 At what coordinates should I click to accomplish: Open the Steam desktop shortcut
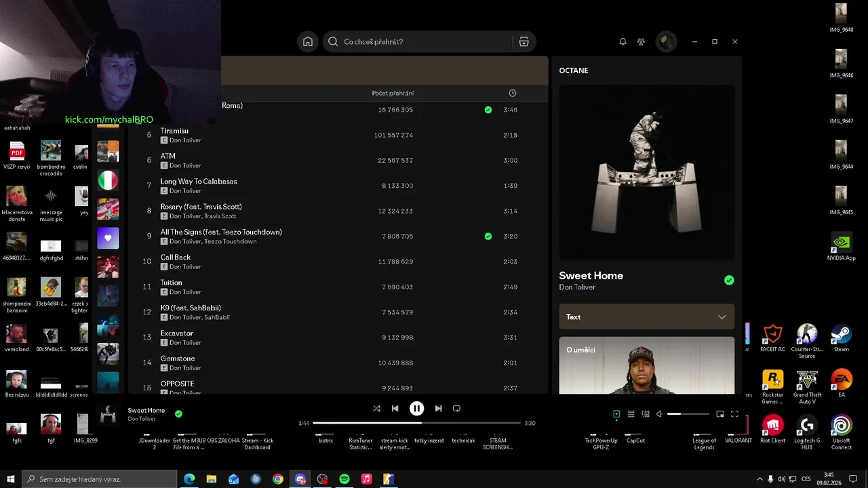tap(842, 339)
